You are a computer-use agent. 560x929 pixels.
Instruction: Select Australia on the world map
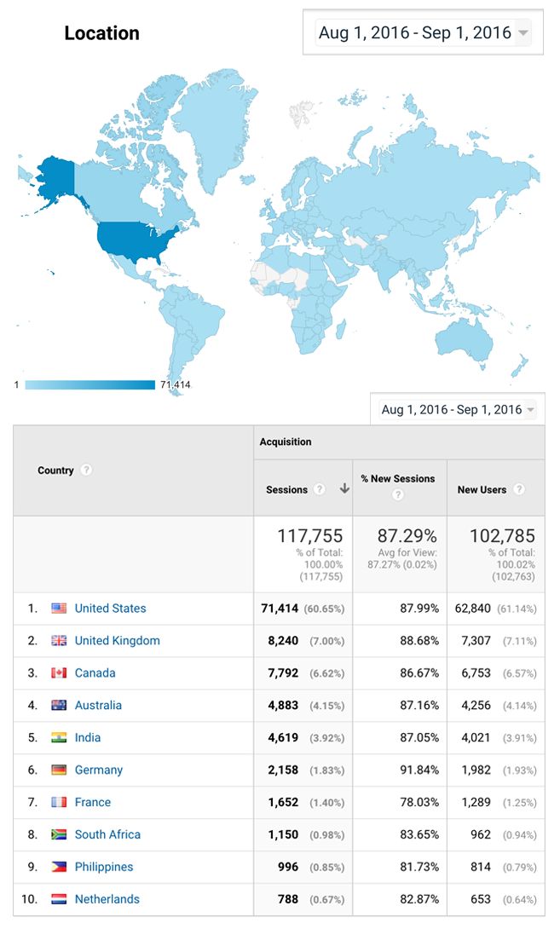pyautogui.click(x=465, y=341)
